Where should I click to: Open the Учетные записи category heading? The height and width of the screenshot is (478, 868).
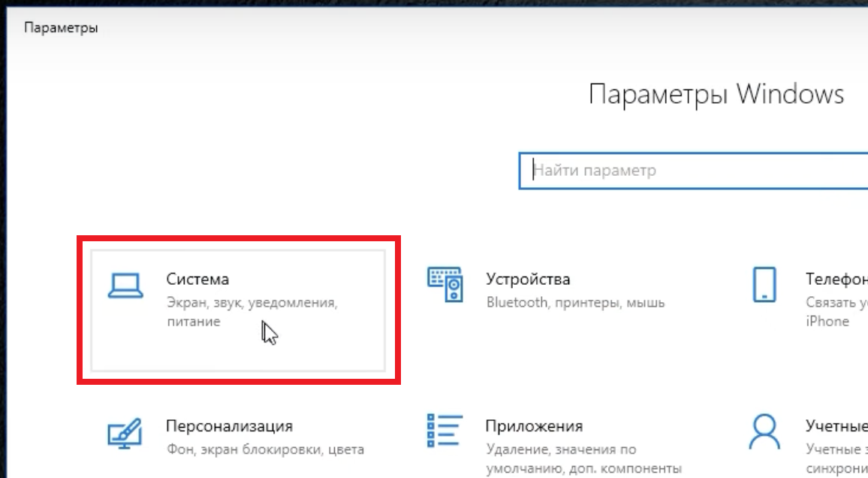pyautogui.click(x=836, y=426)
